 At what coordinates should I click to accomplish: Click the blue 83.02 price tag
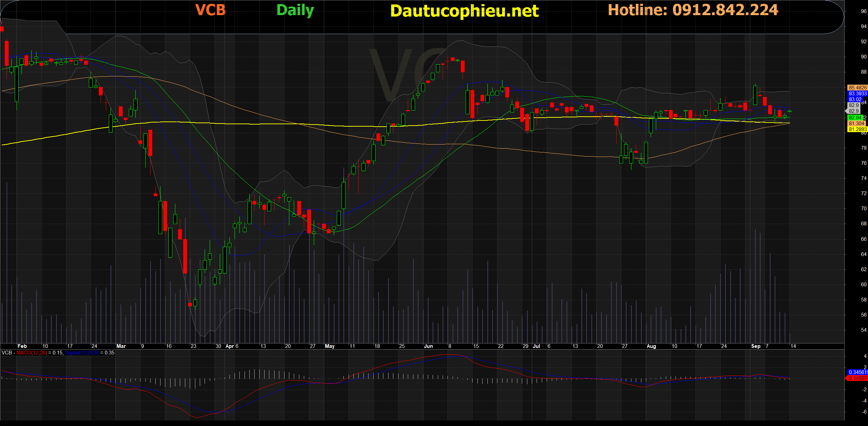tap(855, 99)
